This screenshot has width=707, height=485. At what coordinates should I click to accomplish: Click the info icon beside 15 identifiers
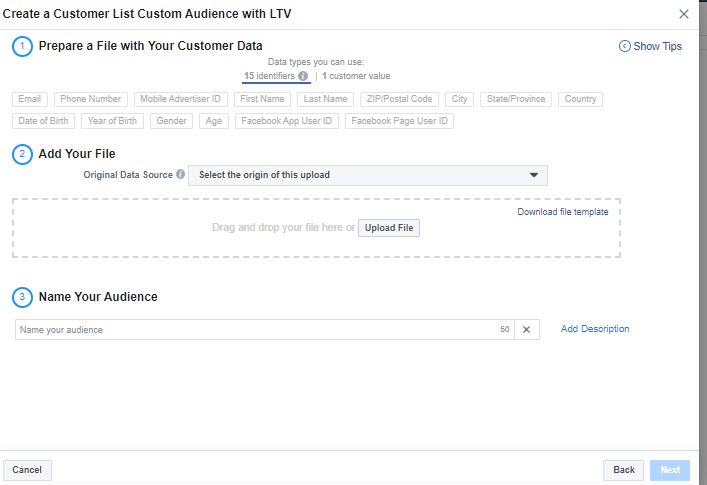click(303, 76)
